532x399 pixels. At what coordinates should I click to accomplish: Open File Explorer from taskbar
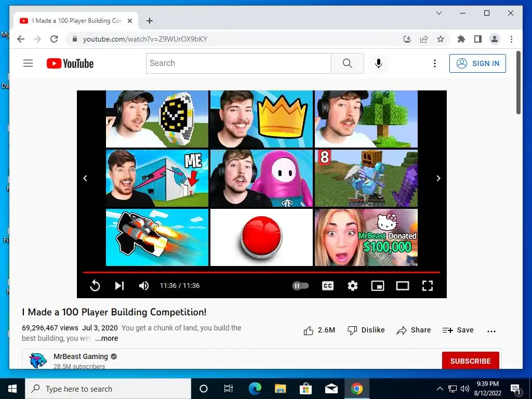280,389
